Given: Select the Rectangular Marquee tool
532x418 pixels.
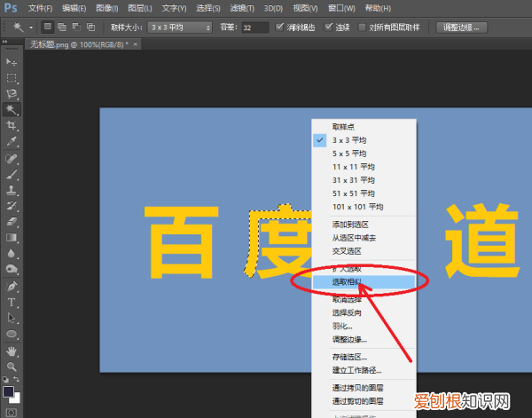Looking at the screenshot, I should pos(12,78).
